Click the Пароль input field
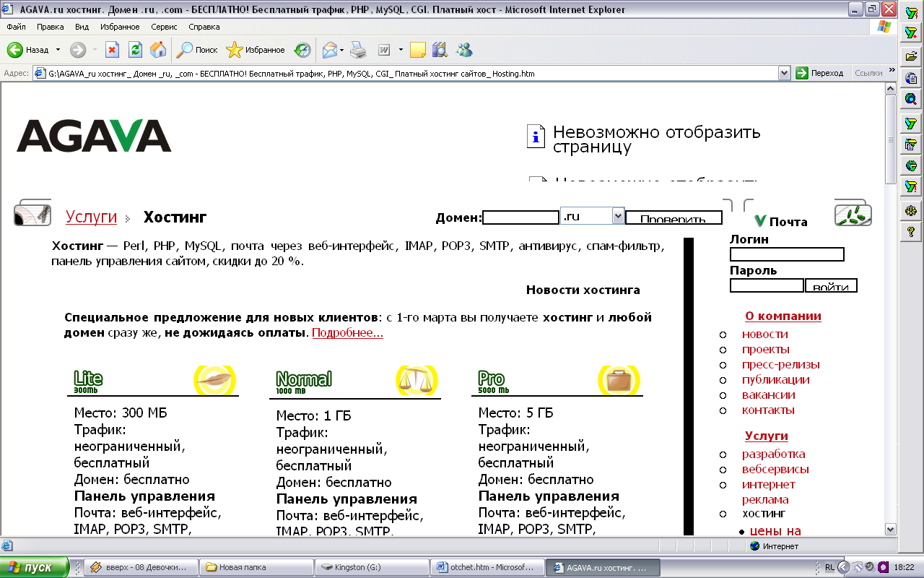The width and height of the screenshot is (924, 578). click(767, 285)
